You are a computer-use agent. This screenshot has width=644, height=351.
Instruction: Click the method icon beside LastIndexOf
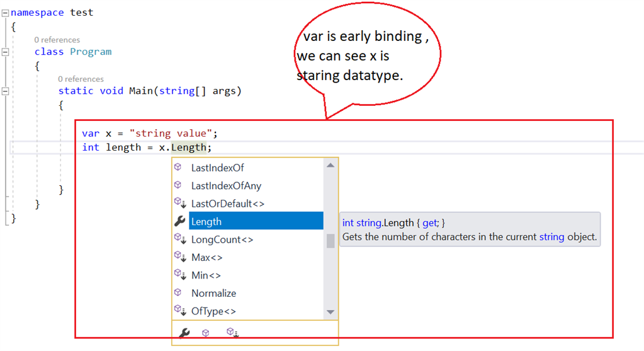178,167
